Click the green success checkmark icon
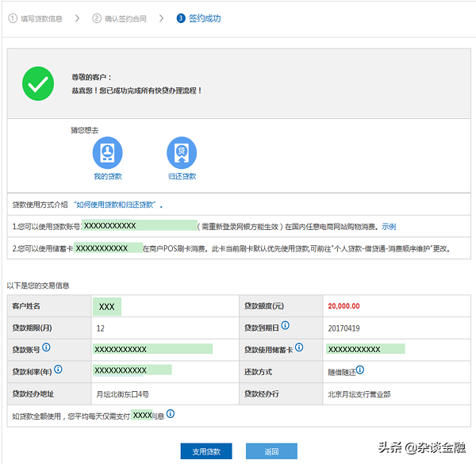Screen dimensions: 476x464 (x=38, y=83)
